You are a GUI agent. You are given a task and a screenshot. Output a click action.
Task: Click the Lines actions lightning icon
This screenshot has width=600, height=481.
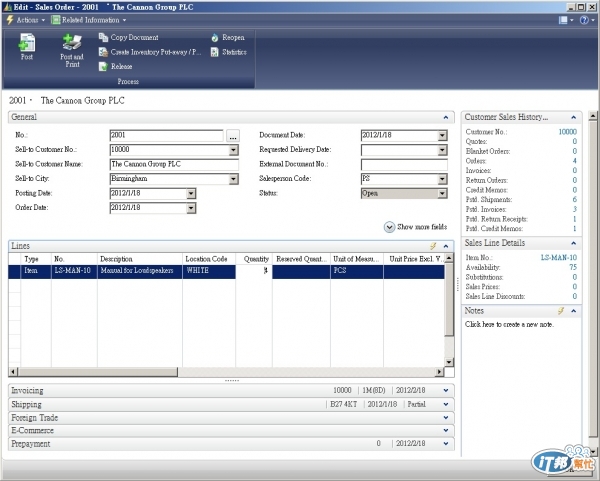tap(433, 246)
